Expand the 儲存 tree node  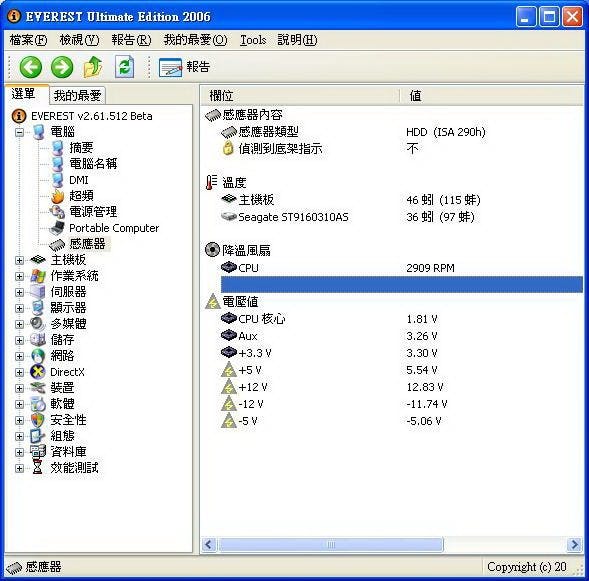coord(19,340)
